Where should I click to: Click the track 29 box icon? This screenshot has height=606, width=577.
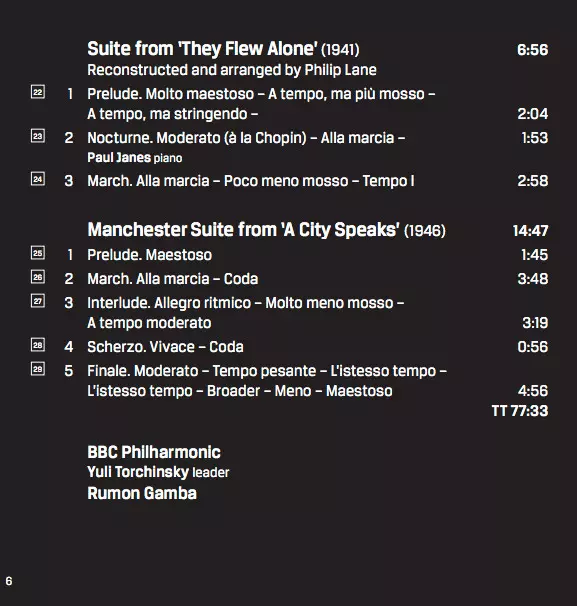(x=37, y=369)
